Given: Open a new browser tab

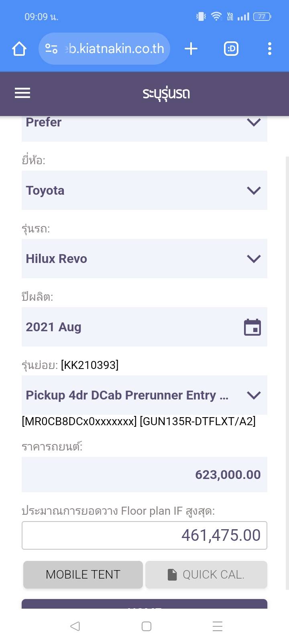Looking at the screenshot, I should tap(191, 49).
